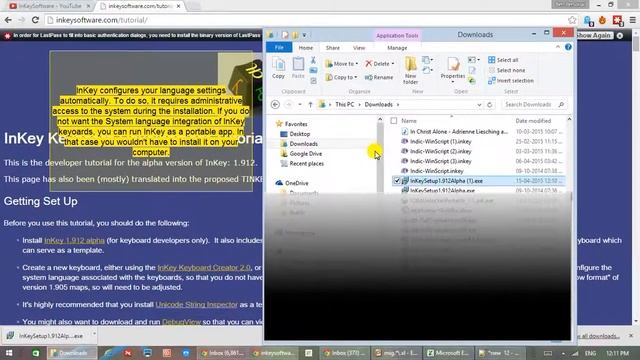Bookmark page with star icon

tap(572, 20)
